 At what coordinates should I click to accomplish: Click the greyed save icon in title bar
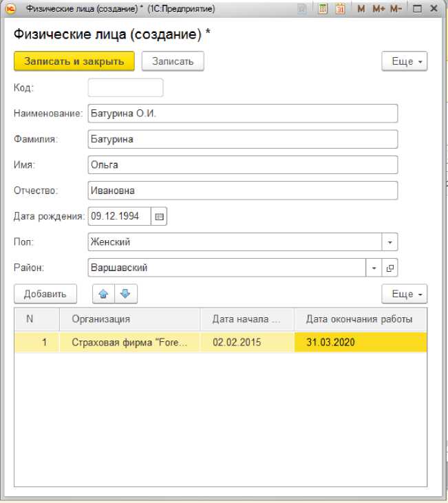[x=301, y=9]
